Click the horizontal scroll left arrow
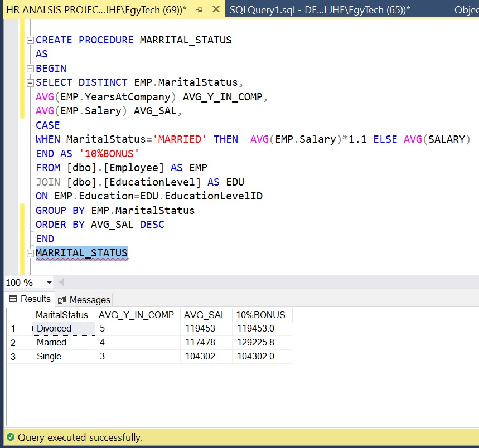The image size is (479, 448). tap(61, 282)
